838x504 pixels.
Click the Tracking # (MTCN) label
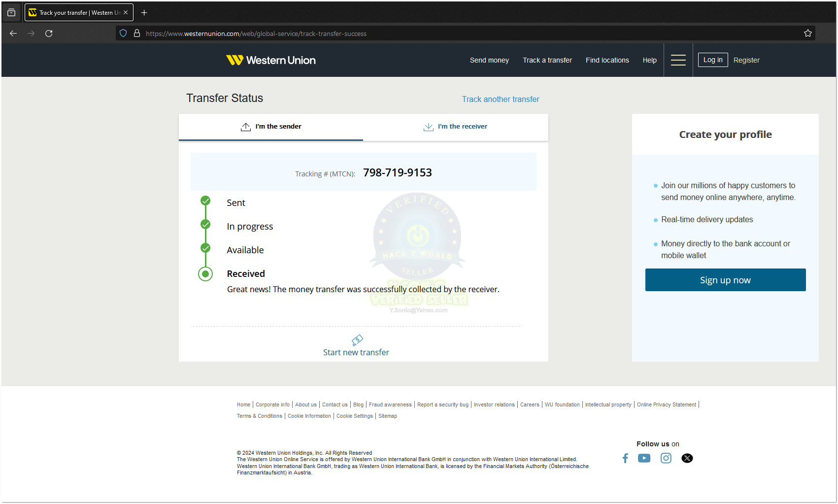(x=325, y=174)
